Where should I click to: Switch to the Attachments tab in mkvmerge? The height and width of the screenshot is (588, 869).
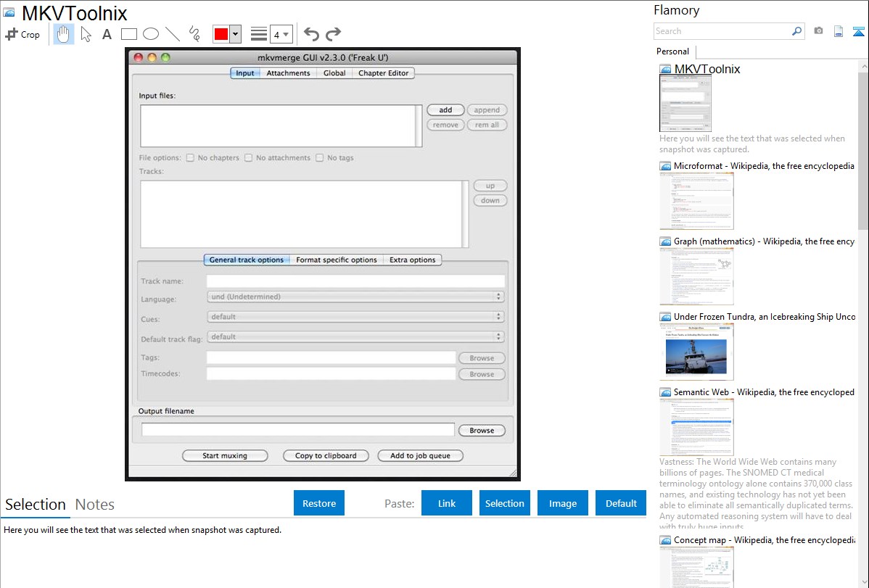(288, 73)
